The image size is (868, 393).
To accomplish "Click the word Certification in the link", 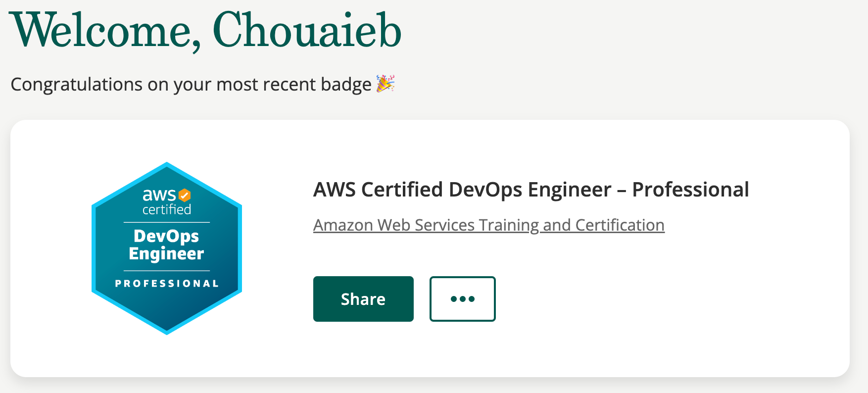I will [620, 225].
